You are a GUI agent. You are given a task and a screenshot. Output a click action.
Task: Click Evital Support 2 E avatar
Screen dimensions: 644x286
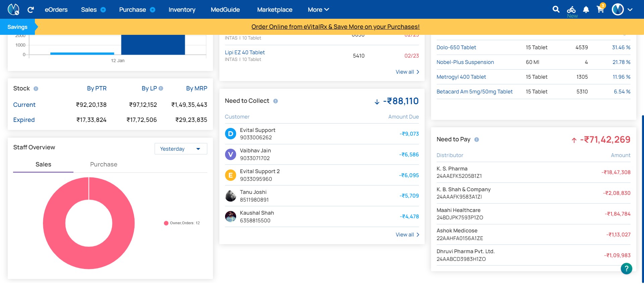pyautogui.click(x=230, y=175)
